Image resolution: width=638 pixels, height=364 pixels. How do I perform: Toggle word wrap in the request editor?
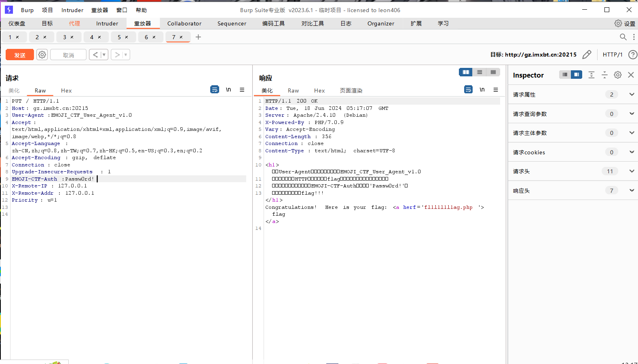point(215,90)
